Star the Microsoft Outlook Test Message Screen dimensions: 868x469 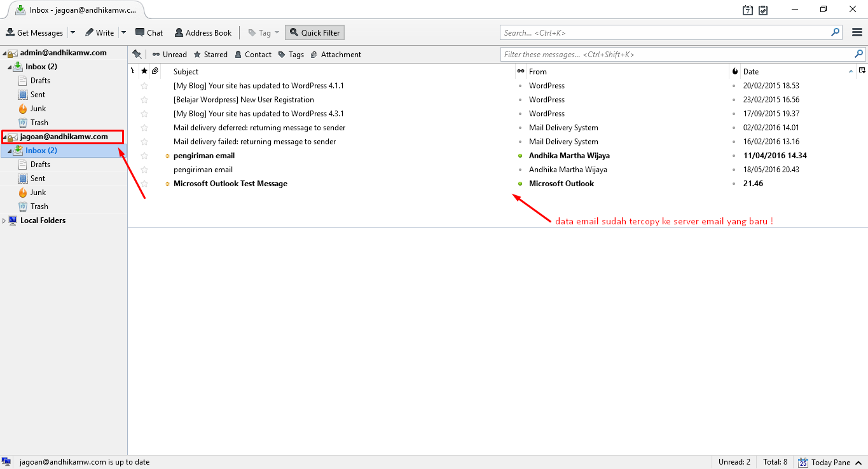[144, 184]
